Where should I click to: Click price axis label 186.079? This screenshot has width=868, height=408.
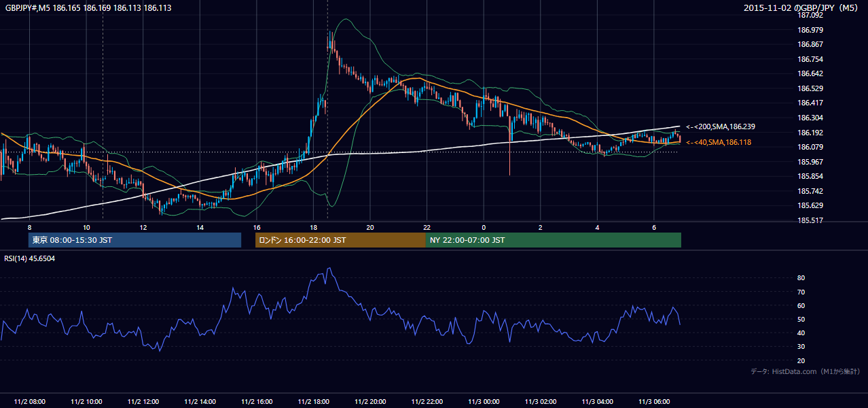[809, 147]
